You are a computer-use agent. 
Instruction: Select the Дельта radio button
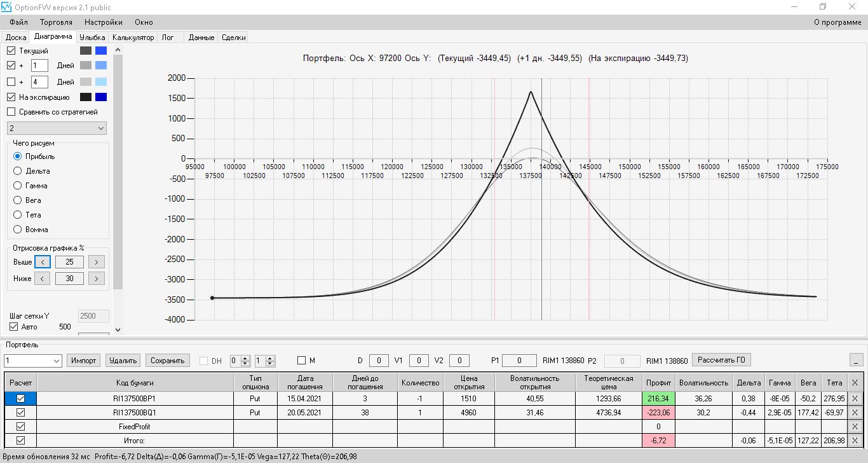click(x=18, y=171)
